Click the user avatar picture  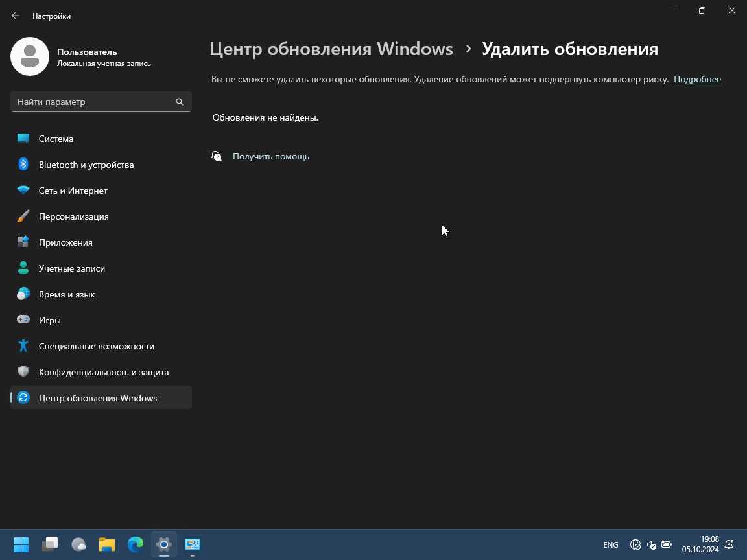click(30, 56)
